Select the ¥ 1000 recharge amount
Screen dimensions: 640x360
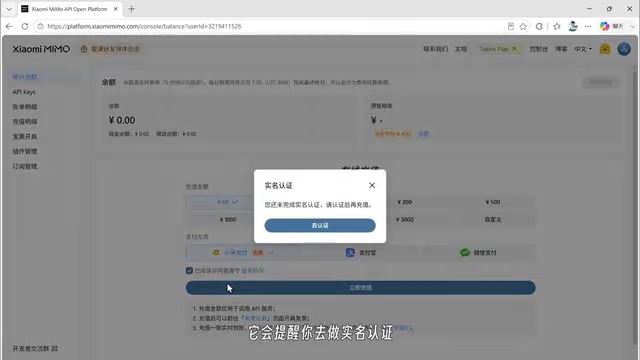228,220
